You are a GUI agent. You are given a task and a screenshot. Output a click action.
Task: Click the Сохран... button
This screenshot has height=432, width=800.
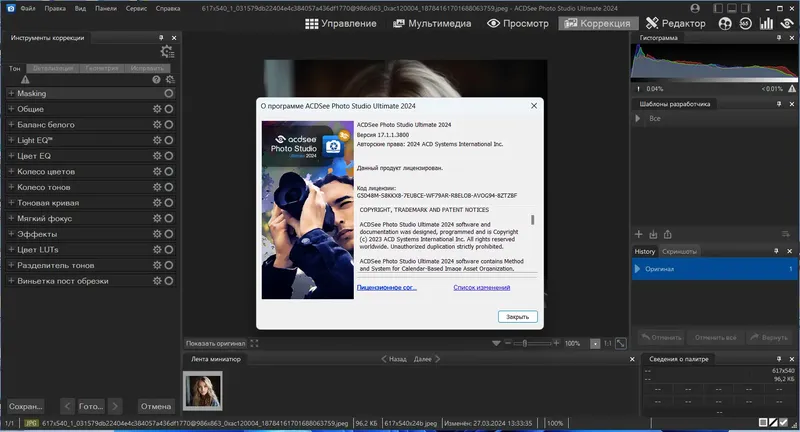pyautogui.click(x=26, y=406)
